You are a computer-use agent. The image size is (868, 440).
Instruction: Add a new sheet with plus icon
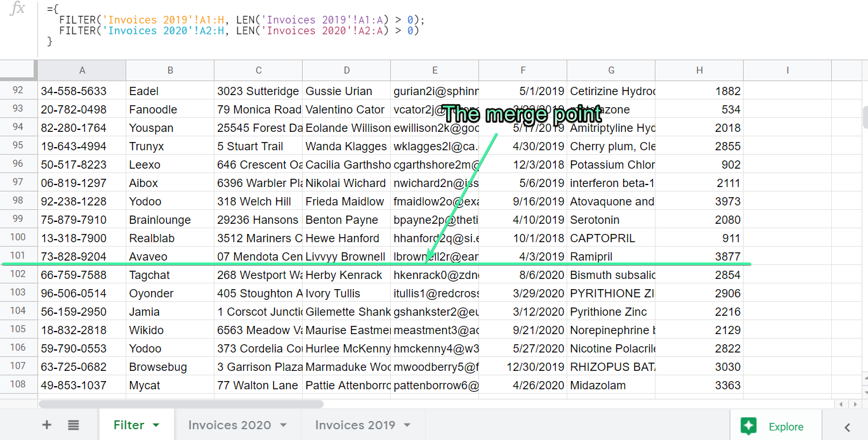click(x=46, y=425)
